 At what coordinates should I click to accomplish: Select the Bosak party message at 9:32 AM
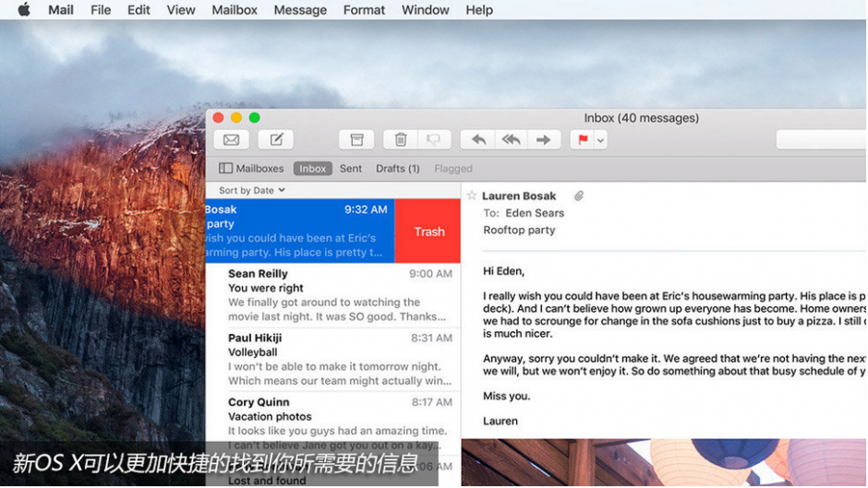(300, 232)
